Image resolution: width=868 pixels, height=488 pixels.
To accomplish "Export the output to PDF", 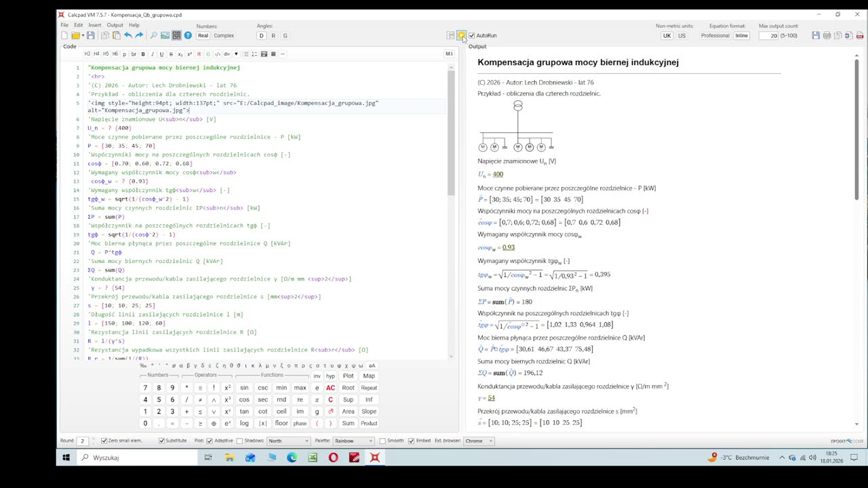I will [x=859, y=35].
